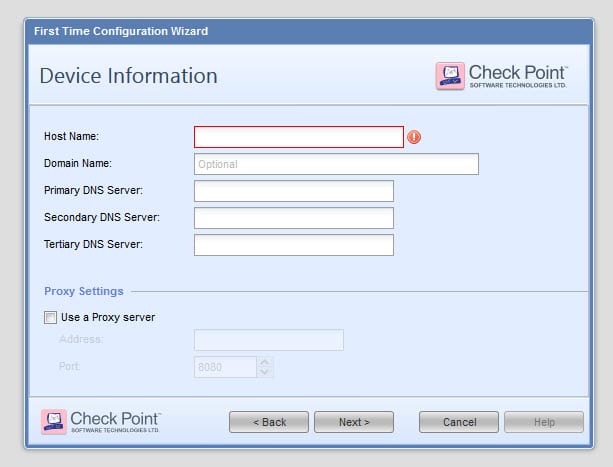
Task: Click the disabled proxy Address field
Action: point(269,340)
